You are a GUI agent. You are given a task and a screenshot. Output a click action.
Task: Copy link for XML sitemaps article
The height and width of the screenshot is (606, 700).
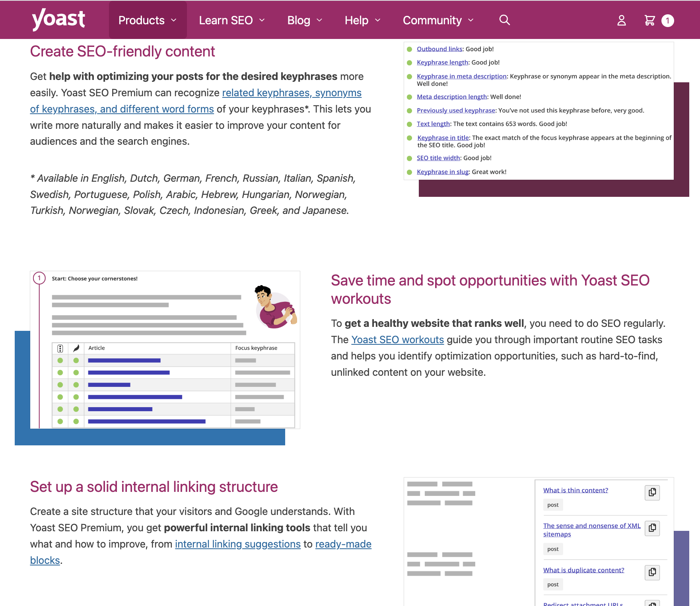[x=652, y=528]
